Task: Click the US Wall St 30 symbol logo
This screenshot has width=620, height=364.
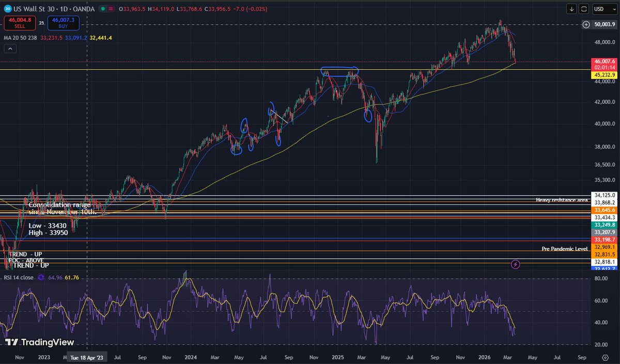Action: coord(8,9)
